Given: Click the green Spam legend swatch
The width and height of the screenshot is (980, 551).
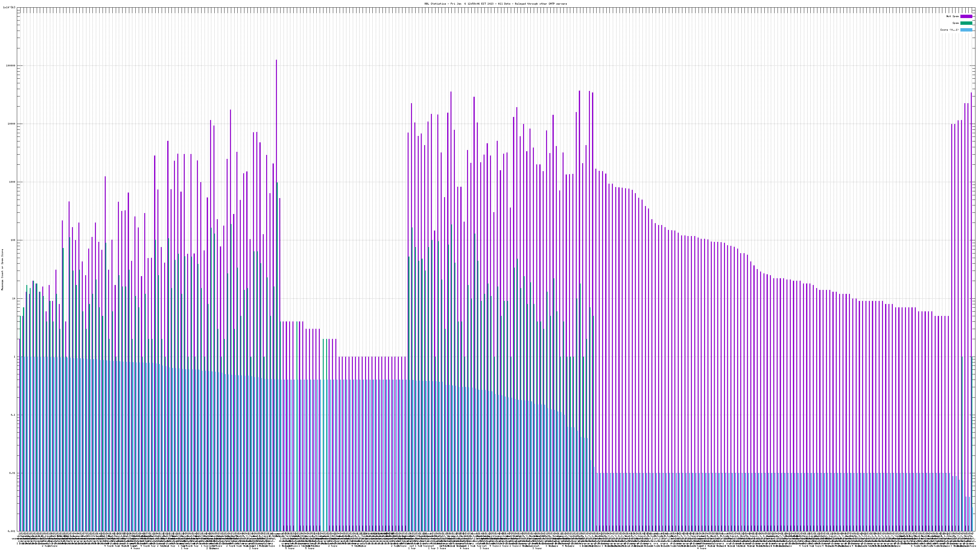Looking at the screenshot, I should [966, 23].
